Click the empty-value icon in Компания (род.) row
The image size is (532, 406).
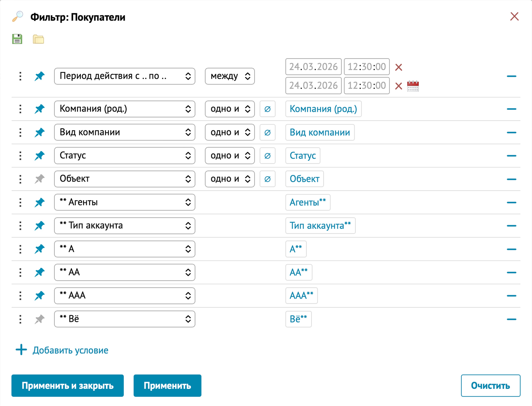[267, 109]
